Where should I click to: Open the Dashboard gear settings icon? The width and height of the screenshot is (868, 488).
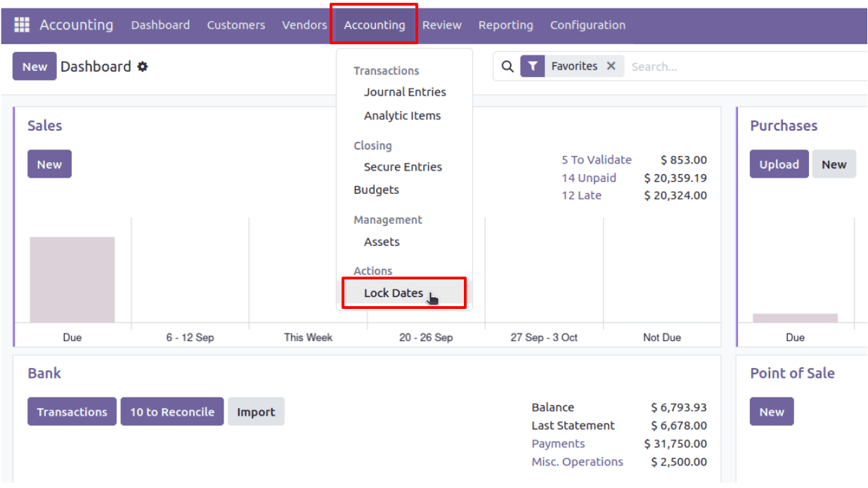click(x=143, y=67)
